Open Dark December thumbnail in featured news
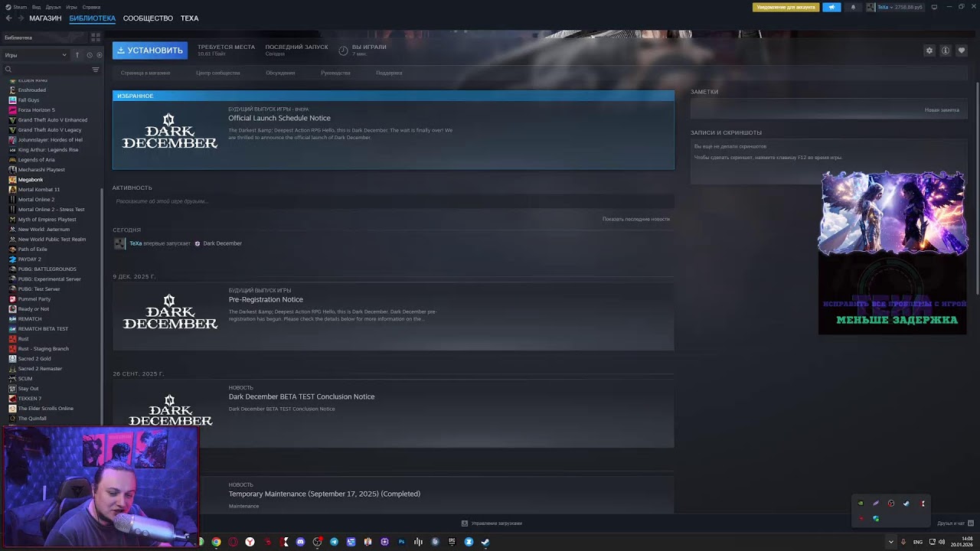The width and height of the screenshot is (980, 551). (x=170, y=131)
